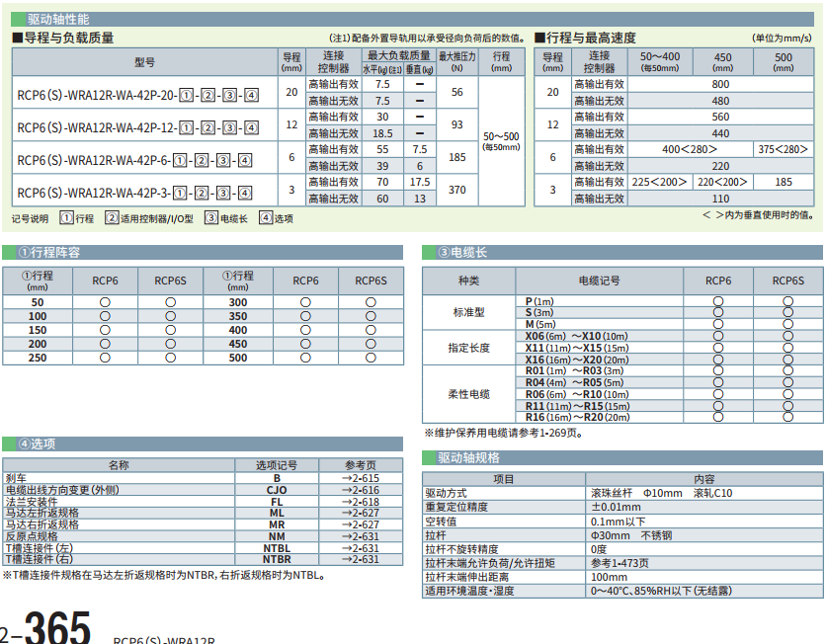
Task: Click the 柔性电缆 cable type cell
Action: [x=468, y=394]
